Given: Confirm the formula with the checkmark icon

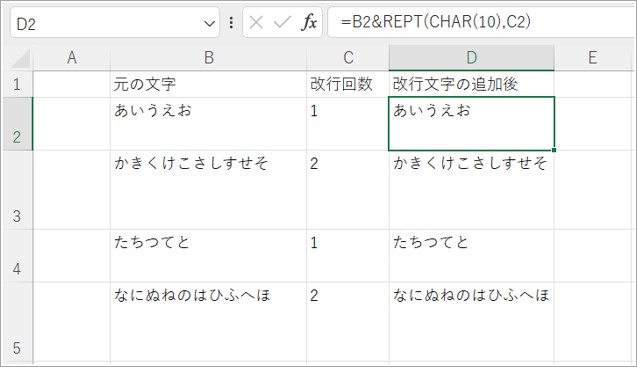Looking at the screenshot, I should pos(282,22).
